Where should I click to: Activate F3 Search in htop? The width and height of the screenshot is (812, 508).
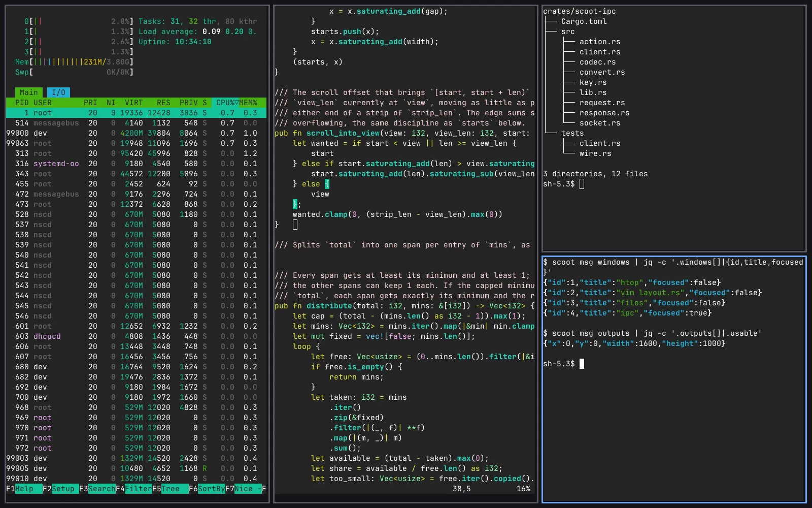(97, 489)
